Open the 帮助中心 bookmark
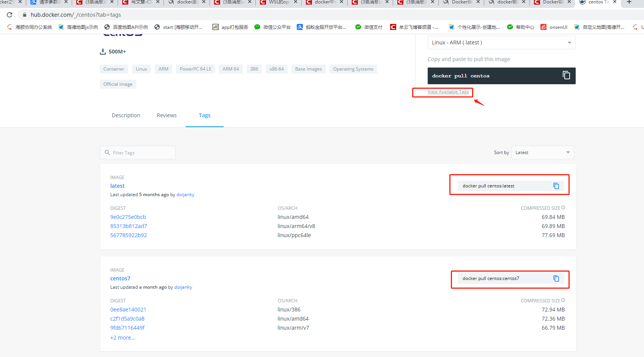Viewport: 644px width, 357px height. pyautogui.click(x=521, y=27)
